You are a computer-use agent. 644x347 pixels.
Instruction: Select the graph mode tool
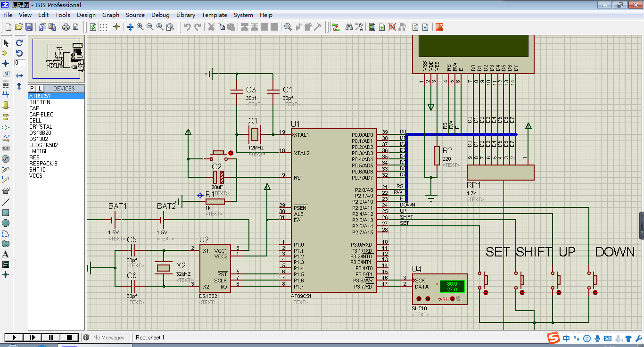click(6, 138)
